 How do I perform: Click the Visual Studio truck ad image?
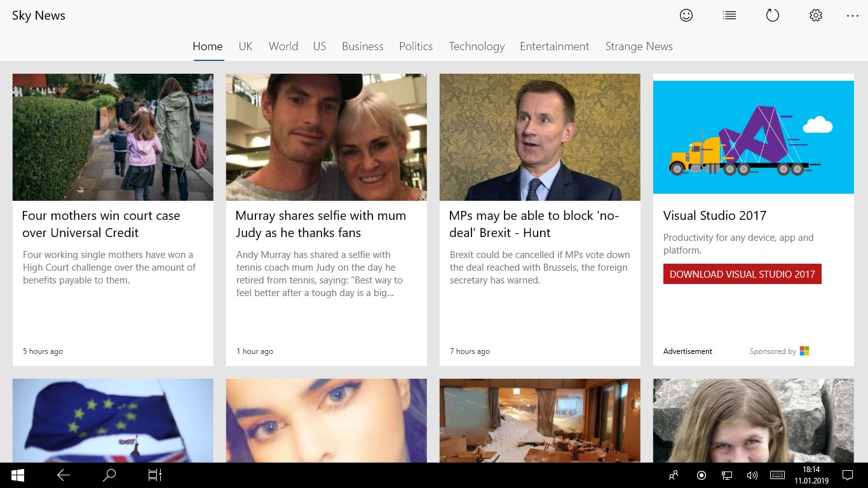[754, 137]
